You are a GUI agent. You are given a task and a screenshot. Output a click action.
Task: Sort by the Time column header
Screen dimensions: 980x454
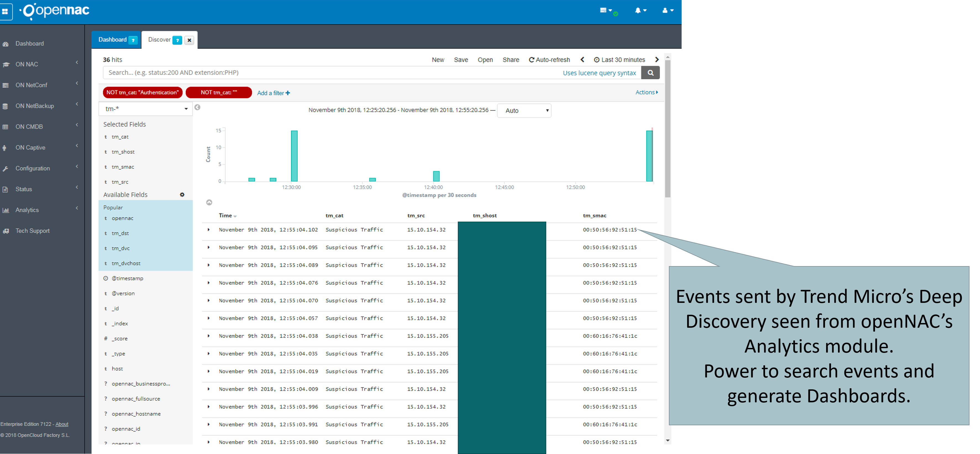[227, 216]
